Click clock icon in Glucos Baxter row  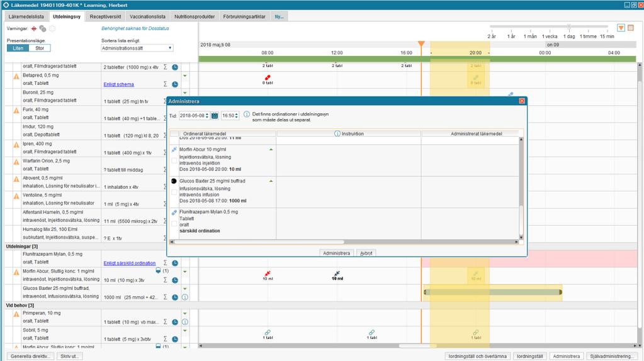pyautogui.click(x=175, y=297)
